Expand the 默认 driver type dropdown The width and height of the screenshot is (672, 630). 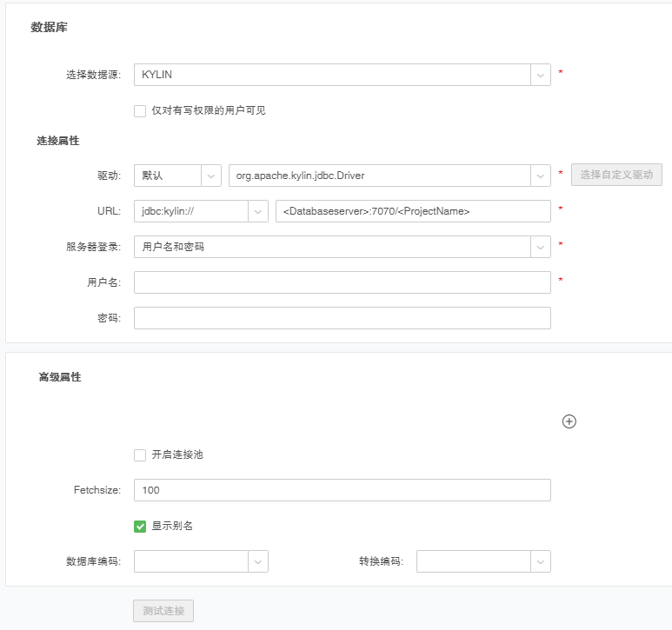[211, 176]
